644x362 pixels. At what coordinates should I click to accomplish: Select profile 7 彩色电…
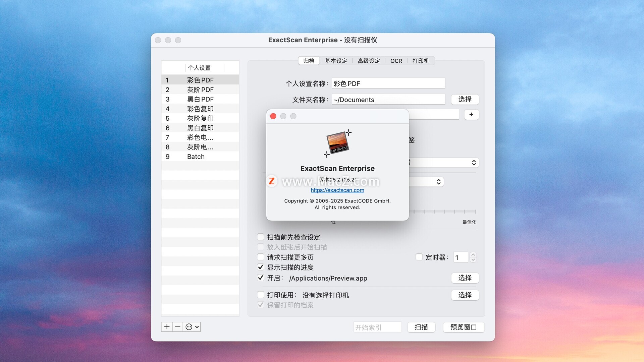200,137
